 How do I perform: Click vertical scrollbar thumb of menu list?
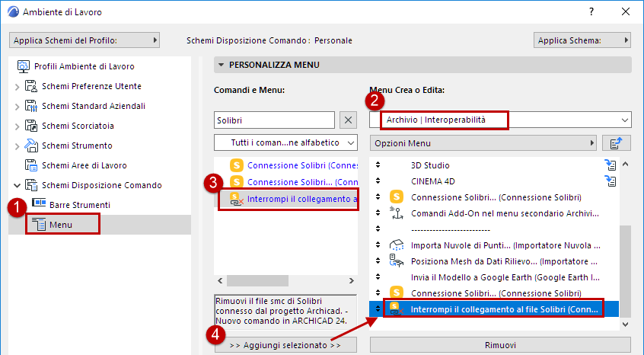coord(625,271)
